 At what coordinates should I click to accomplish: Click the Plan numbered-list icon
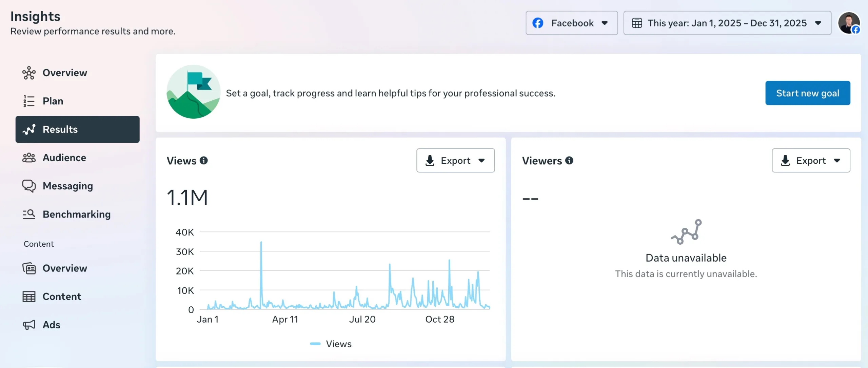[29, 101]
